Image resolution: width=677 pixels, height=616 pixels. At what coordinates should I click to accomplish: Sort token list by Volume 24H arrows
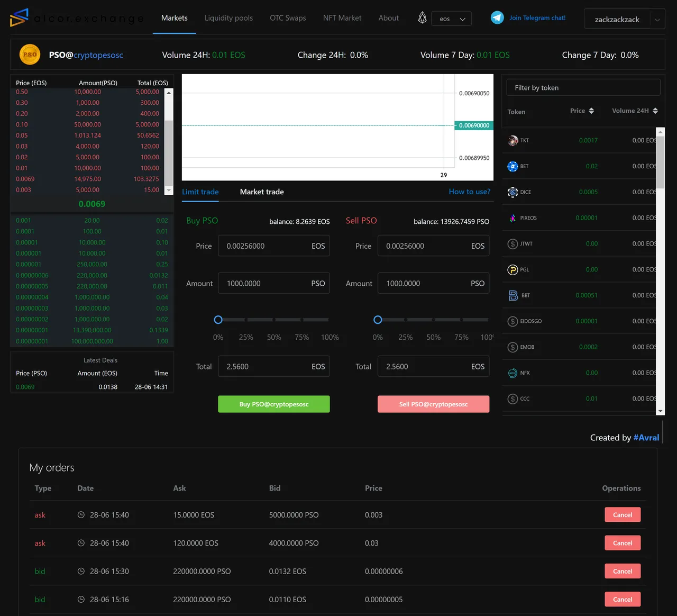click(655, 111)
